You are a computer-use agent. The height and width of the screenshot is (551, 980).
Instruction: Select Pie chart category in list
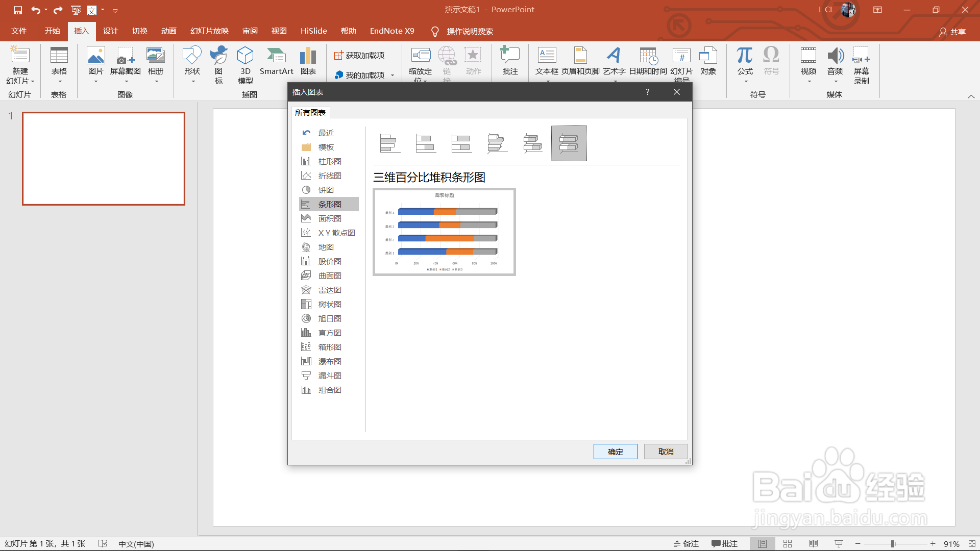pyautogui.click(x=326, y=190)
